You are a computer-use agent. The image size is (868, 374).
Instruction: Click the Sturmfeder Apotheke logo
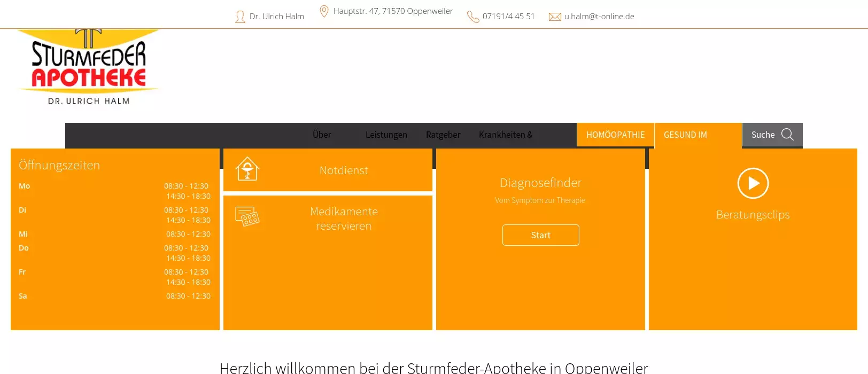(89, 67)
